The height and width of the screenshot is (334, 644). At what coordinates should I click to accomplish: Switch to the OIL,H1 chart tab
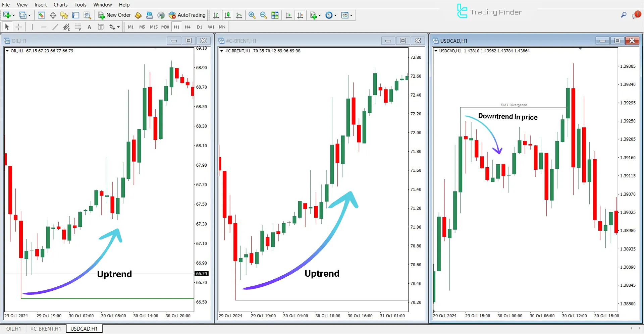[13, 329]
